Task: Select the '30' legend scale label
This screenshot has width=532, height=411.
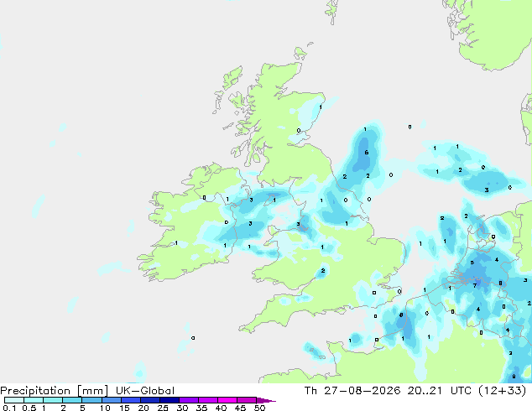Action: point(182,408)
